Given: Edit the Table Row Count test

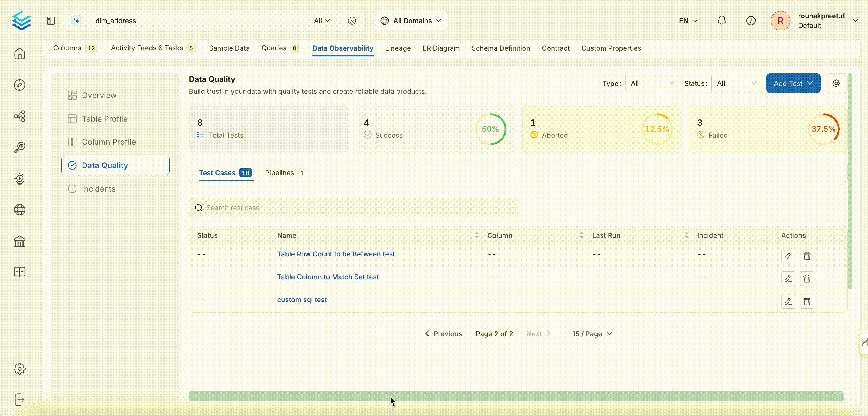Looking at the screenshot, I should 788,256.
